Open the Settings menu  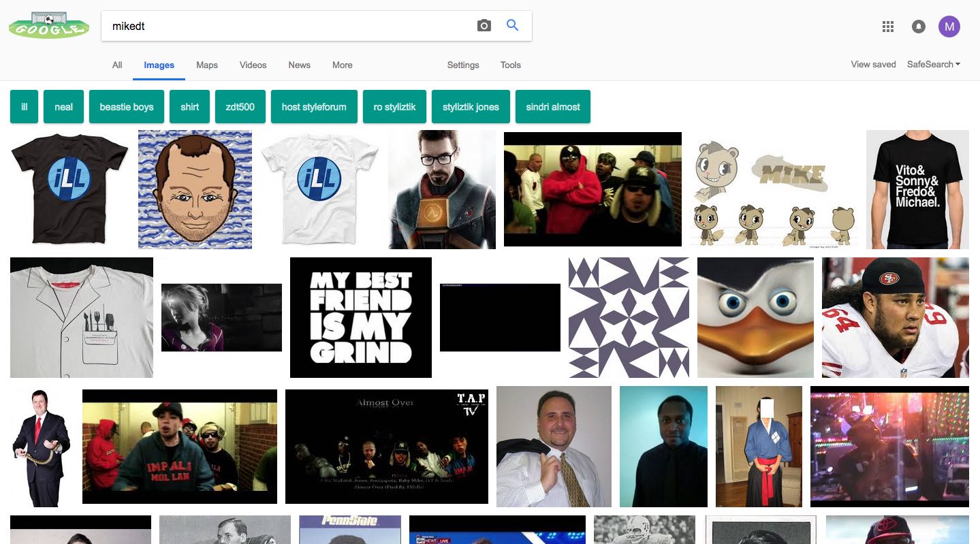point(463,65)
